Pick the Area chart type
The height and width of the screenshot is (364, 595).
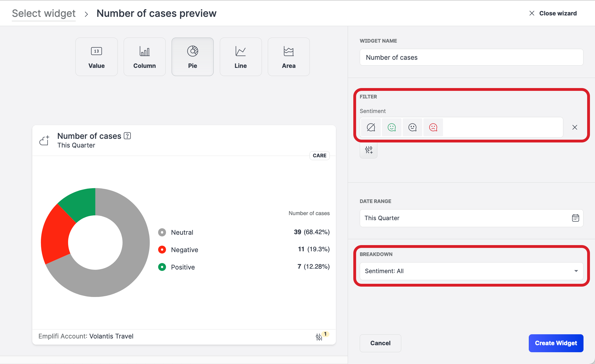pyautogui.click(x=289, y=57)
